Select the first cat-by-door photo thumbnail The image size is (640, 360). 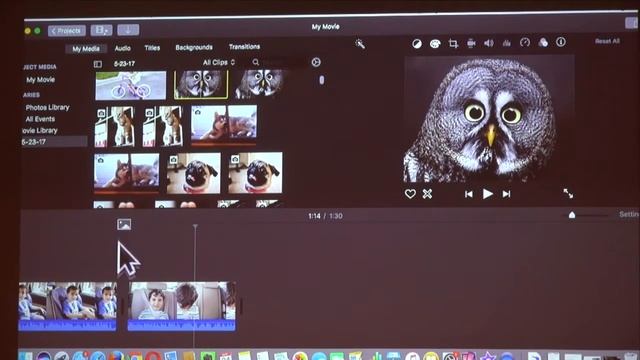pos(114,127)
